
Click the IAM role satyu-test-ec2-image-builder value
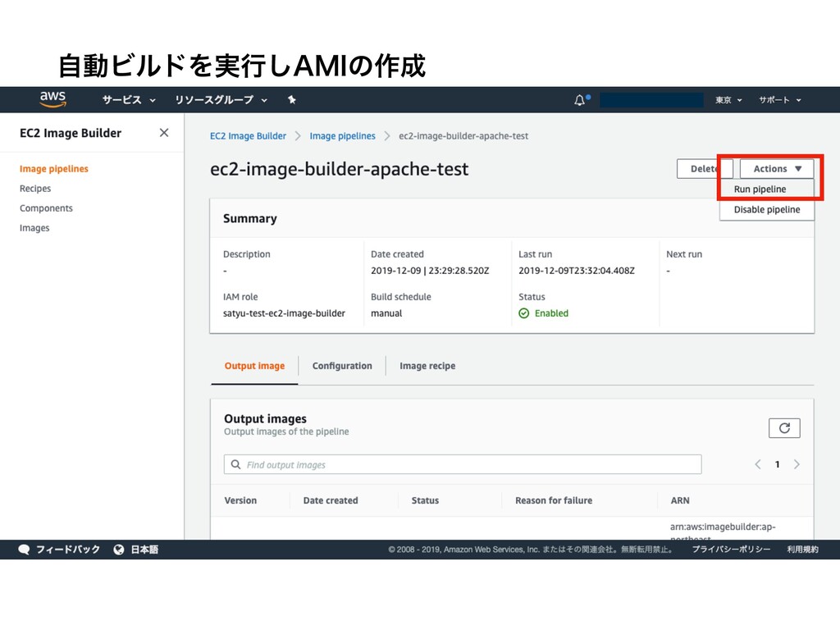coord(284,313)
